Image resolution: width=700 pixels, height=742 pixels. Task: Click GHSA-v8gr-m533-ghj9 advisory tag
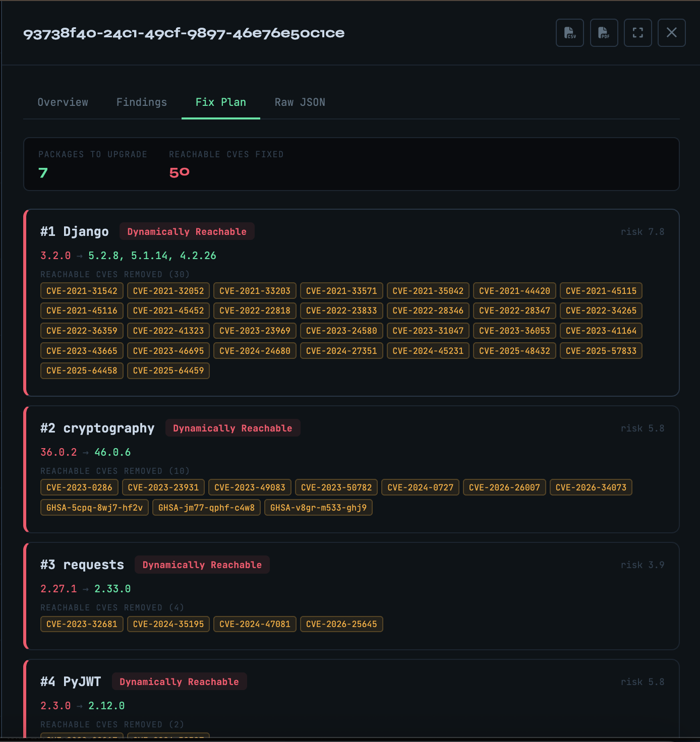point(318,508)
